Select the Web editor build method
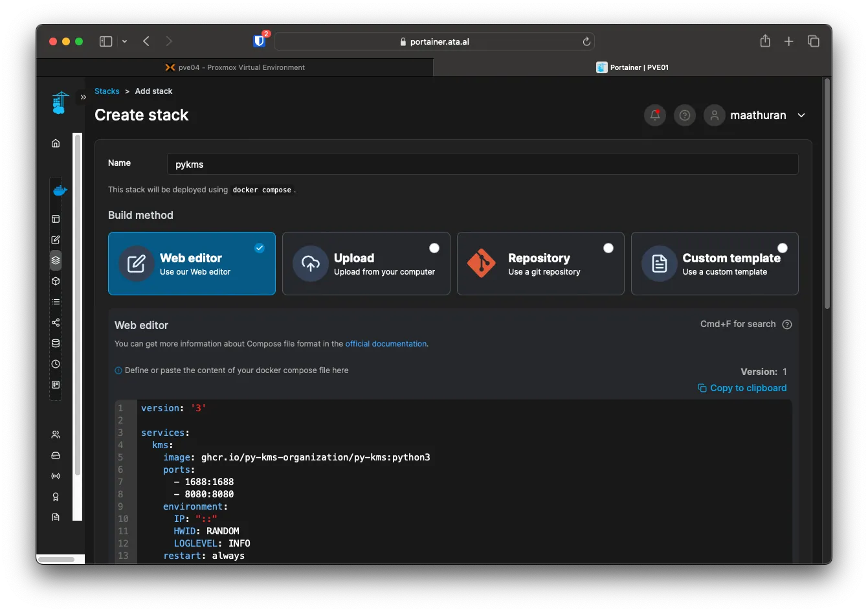 tap(192, 264)
